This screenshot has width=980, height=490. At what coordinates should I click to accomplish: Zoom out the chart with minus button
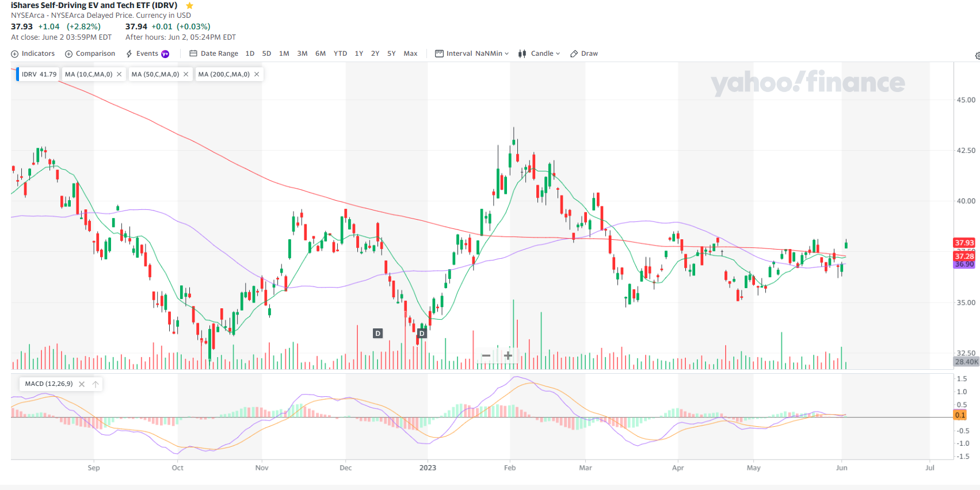(x=486, y=356)
